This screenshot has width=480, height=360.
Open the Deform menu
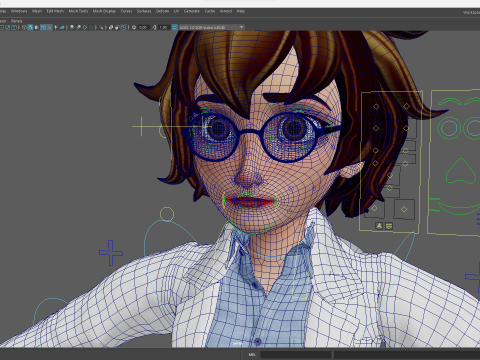(x=162, y=11)
